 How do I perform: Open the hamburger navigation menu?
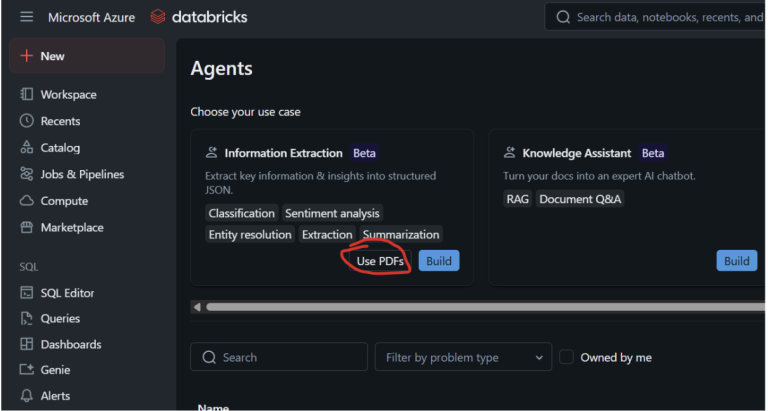(26, 17)
